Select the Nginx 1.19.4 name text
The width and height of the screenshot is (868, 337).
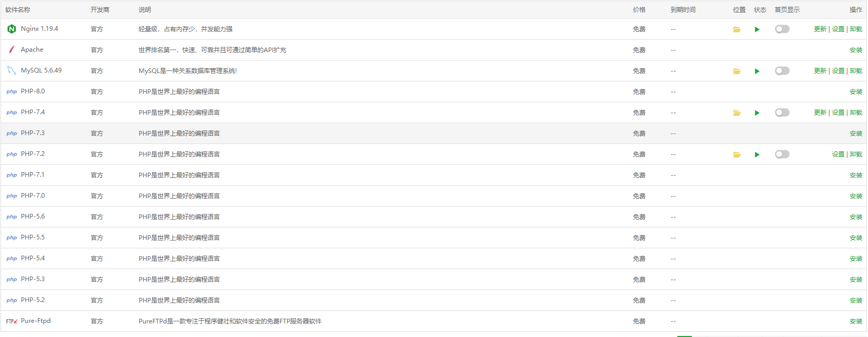[x=40, y=29]
